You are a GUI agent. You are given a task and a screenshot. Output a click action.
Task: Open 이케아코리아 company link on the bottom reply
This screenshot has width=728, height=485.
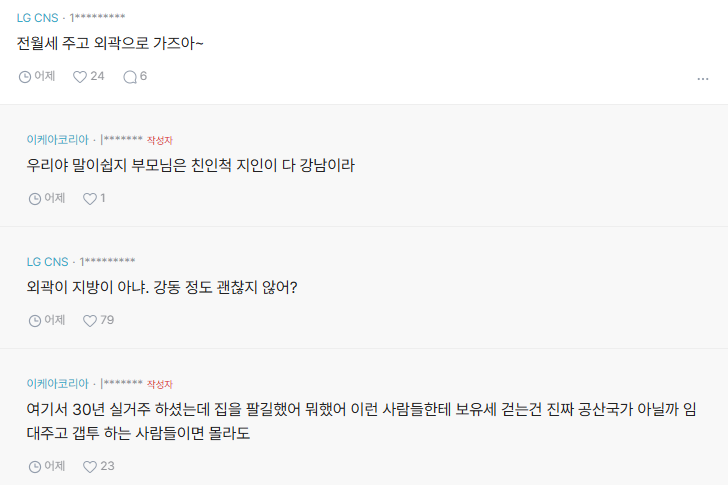click(57, 384)
